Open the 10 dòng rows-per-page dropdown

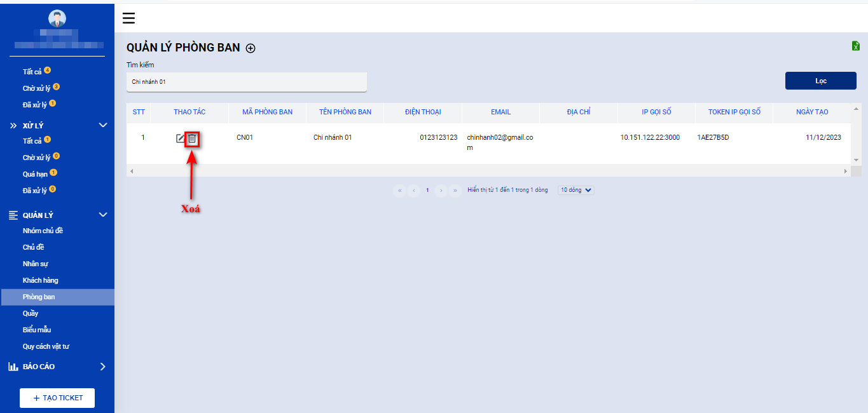[x=576, y=190]
